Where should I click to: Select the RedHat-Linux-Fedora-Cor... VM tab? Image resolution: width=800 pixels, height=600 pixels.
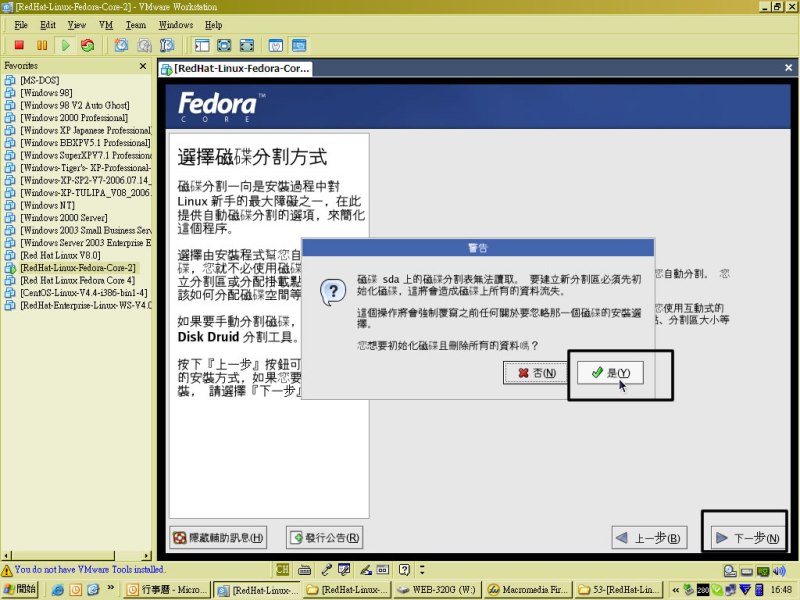click(236, 68)
